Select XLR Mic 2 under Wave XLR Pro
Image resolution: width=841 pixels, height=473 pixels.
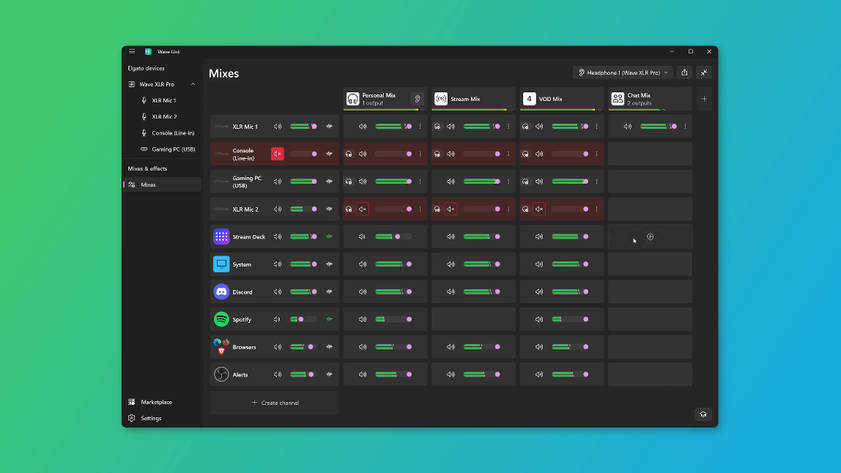(164, 116)
